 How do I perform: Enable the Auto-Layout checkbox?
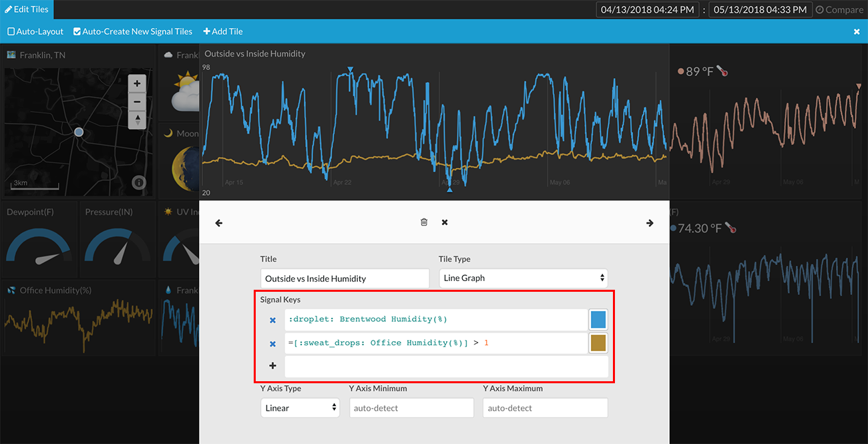click(11, 31)
